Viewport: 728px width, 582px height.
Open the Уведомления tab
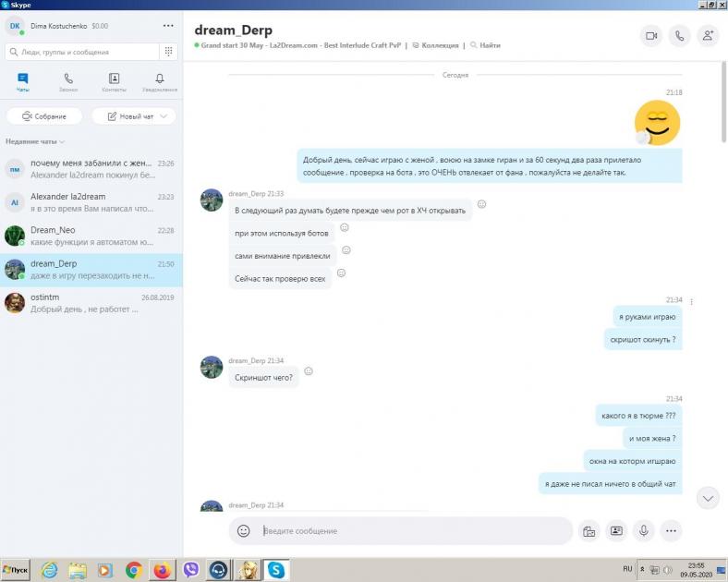(160, 82)
